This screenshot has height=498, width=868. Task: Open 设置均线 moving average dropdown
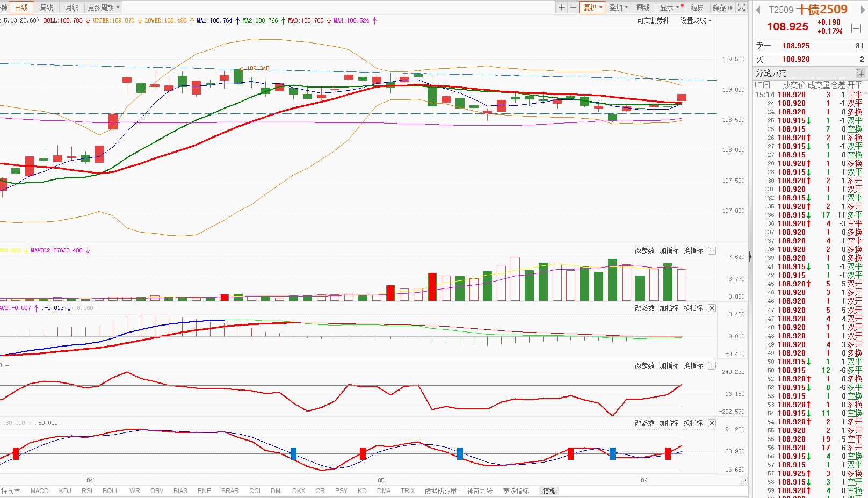[x=696, y=20]
